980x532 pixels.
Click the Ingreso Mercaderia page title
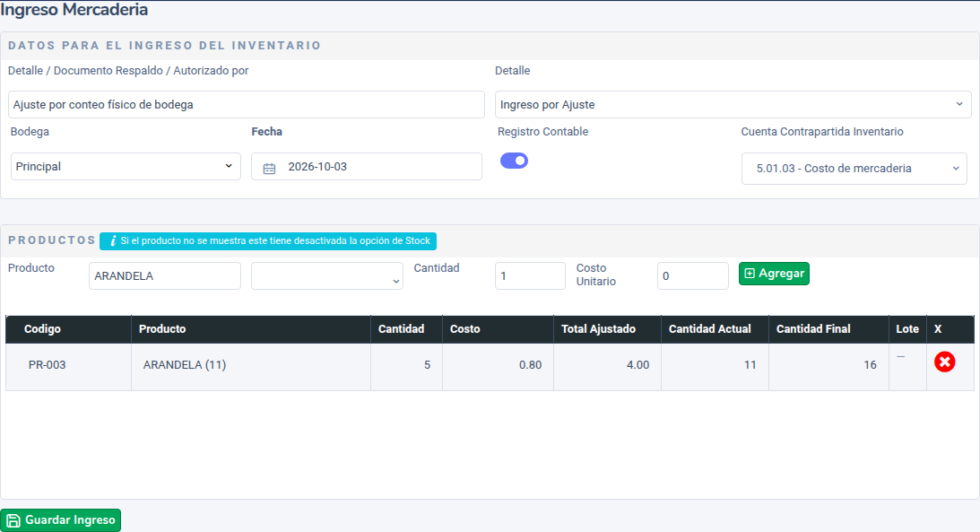click(x=74, y=10)
